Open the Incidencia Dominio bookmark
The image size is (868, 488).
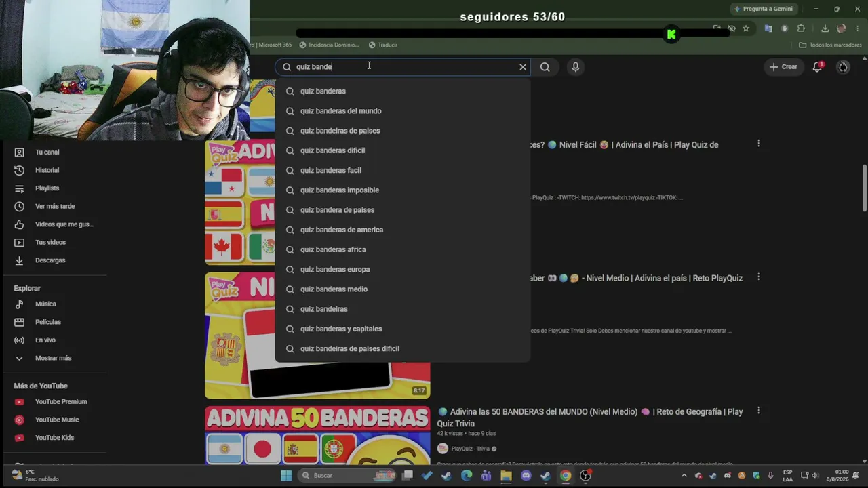point(329,45)
